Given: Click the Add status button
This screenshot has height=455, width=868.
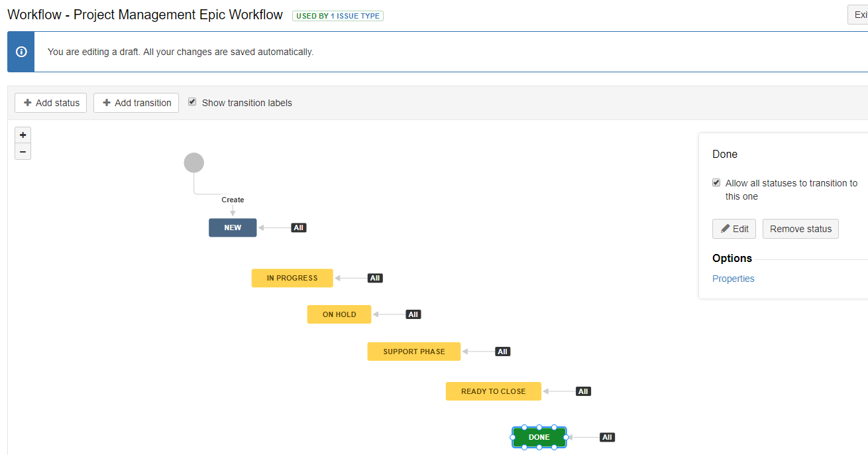Looking at the screenshot, I should tap(50, 102).
